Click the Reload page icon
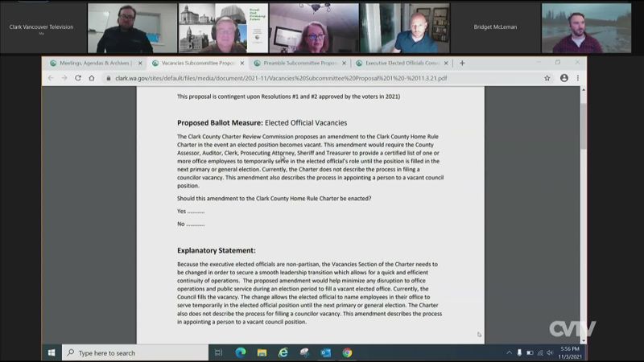Screen dimensions: 644x362 pyautogui.click(x=78, y=78)
